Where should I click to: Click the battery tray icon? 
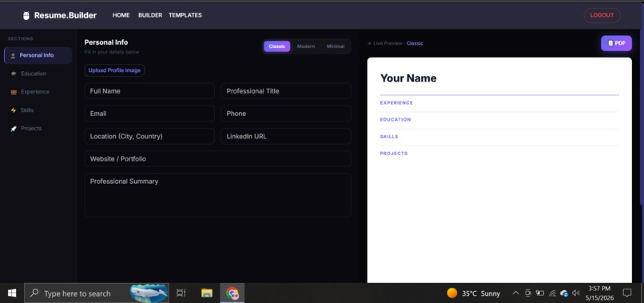coord(539,293)
